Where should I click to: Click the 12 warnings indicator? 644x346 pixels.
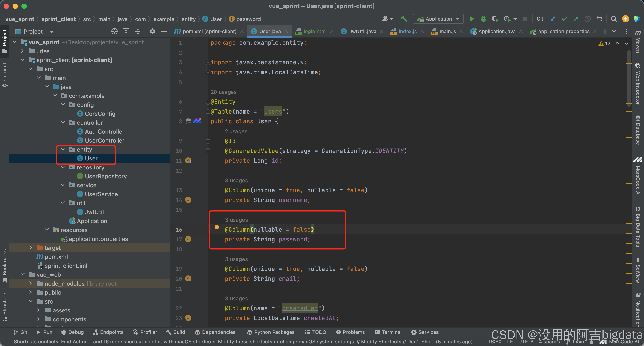click(604, 43)
